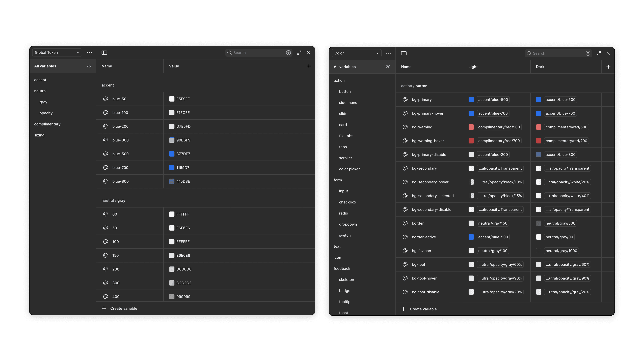Image resolution: width=644 pixels, height=362 pixels.
Task: Open more options in Color panel
Action: [389, 53]
